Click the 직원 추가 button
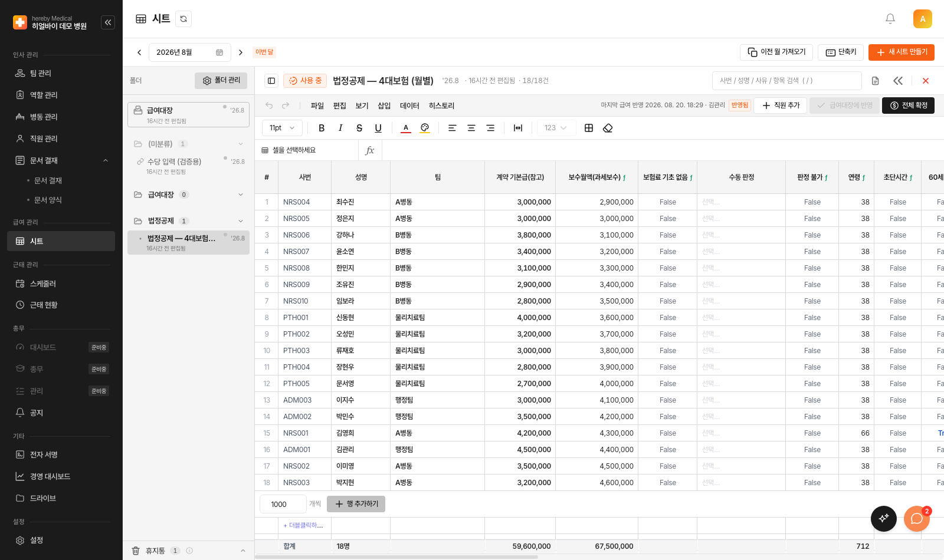944x560 pixels. (x=781, y=106)
